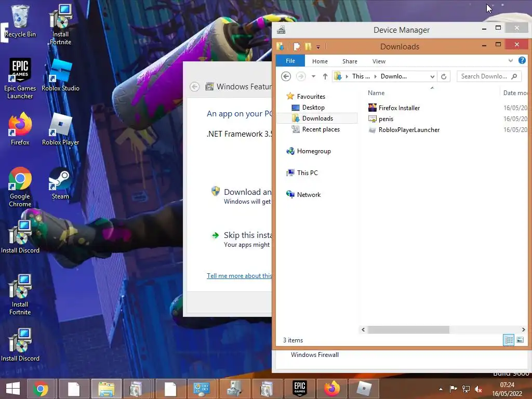Click the muted volume tray icon

478,389
